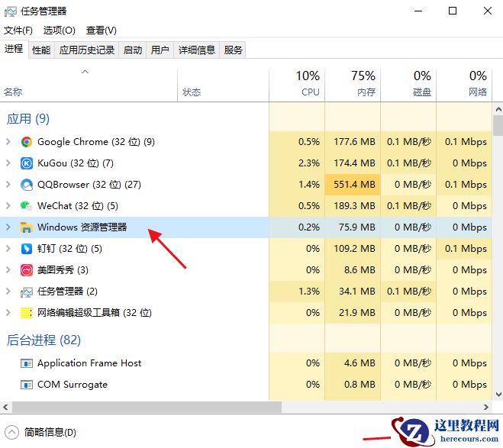Switch to the 应用历史记录 tab

[x=87, y=50]
